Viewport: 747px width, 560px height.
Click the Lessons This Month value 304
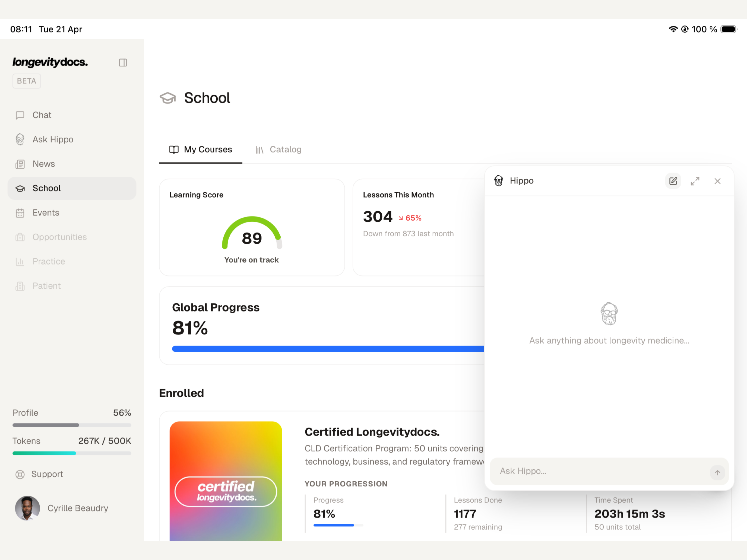(378, 217)
